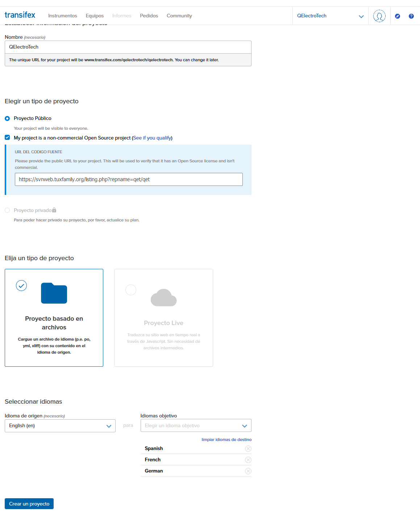Screen dimensions: 420x516
Task: Open the help question mark icon
Action: pyautogui.click(x=411, y=16)
